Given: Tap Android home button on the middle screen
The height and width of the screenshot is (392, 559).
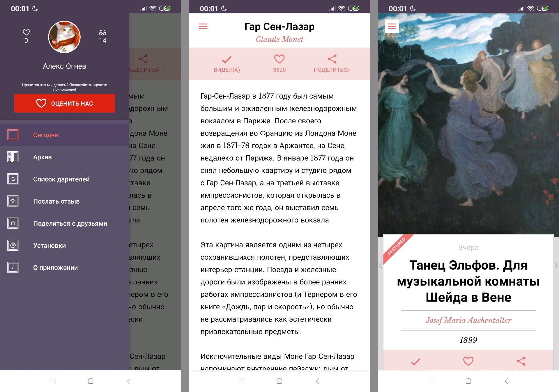Looking at the screenshot, I should 279,381.
